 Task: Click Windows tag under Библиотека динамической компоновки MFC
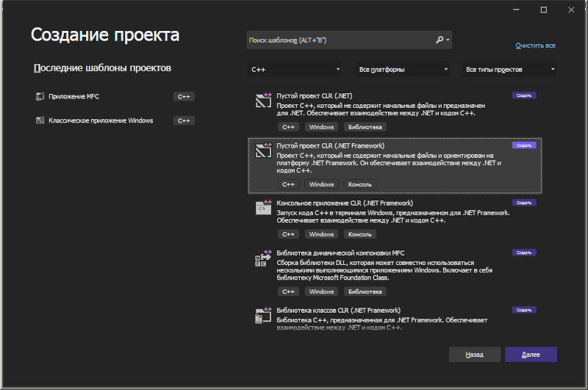coord(321,292)
